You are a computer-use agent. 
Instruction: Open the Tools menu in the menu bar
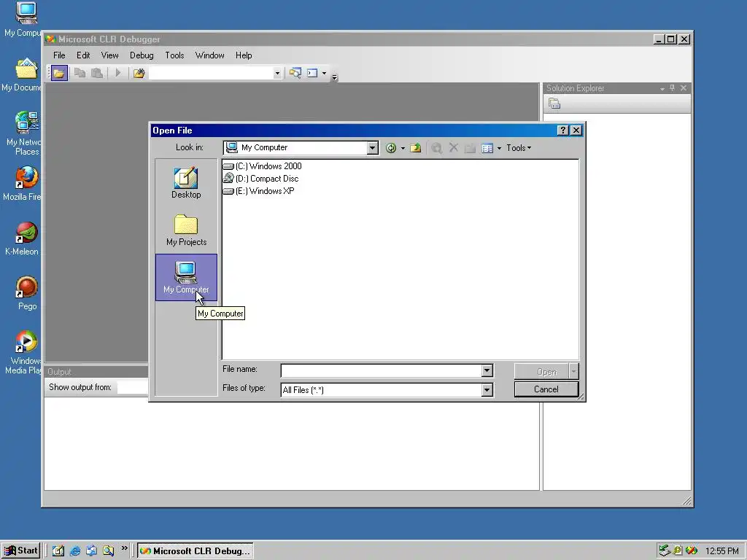coord(174,55)
